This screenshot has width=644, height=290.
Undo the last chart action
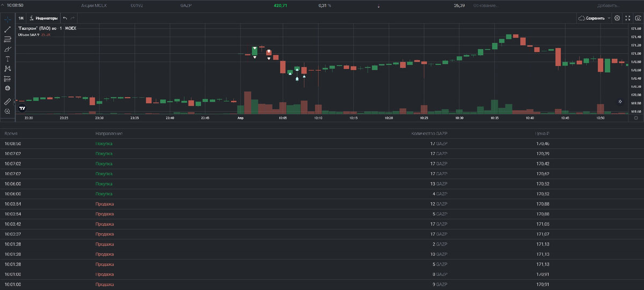pos(65,18)
